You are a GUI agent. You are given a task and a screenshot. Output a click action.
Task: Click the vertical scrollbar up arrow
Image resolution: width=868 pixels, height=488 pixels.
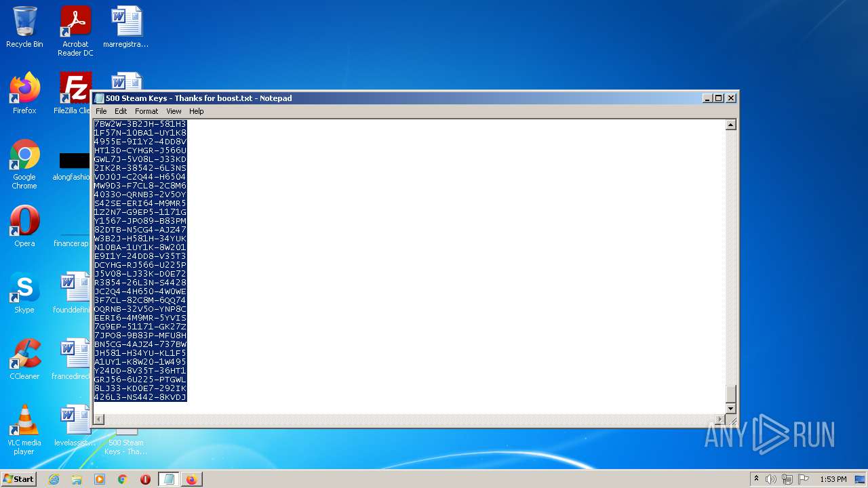point(731,125)
